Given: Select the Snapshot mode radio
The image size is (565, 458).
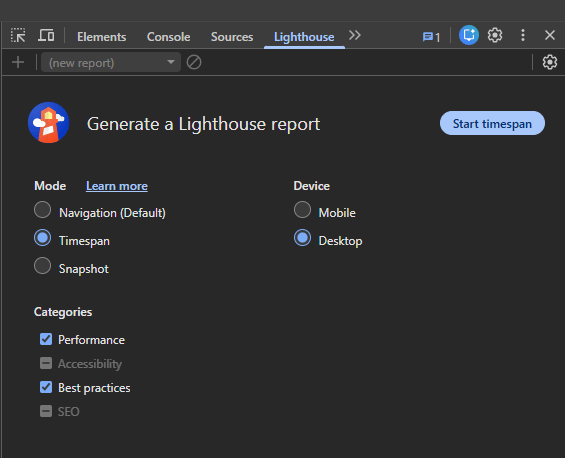Looking at the screenshot, I should 43,266.
